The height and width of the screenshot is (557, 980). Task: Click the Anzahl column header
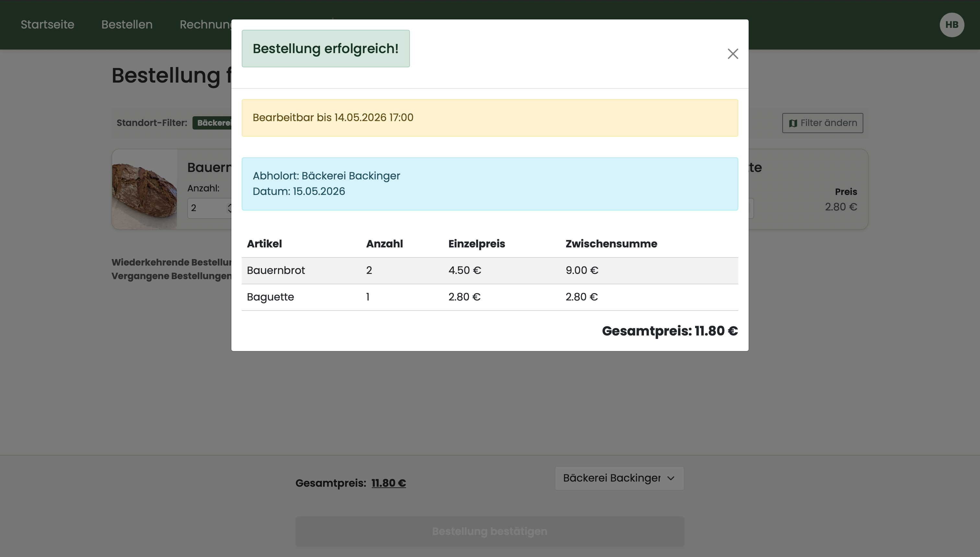point(384,244)
